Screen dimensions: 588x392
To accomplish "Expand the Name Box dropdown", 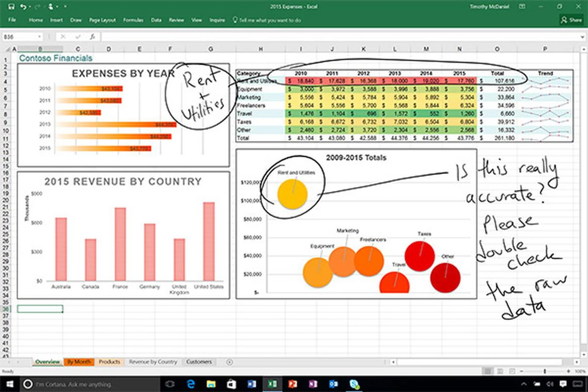I will (40, 36).
